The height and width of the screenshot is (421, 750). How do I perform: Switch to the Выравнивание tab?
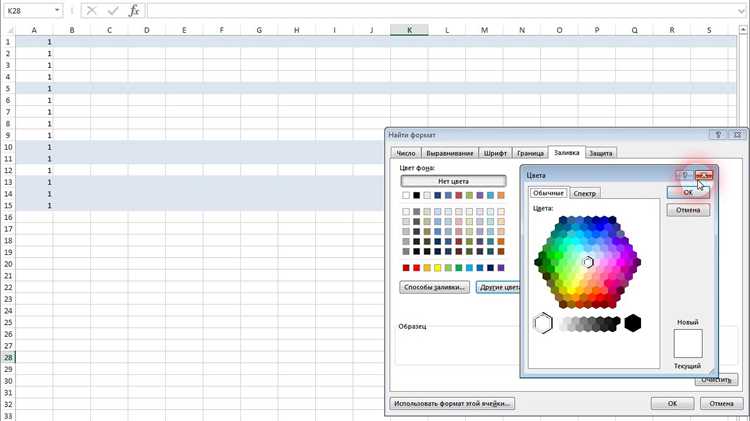pyautogui.click(x=450, y=153)
